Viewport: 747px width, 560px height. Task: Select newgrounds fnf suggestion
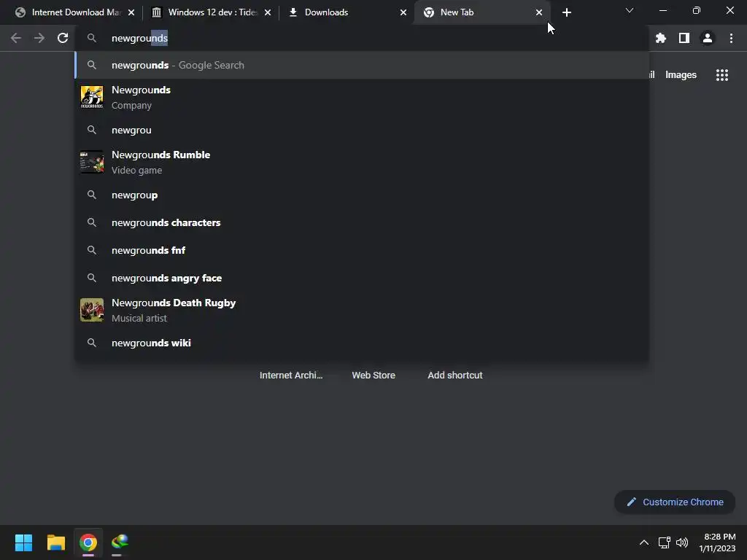point(362,250)
